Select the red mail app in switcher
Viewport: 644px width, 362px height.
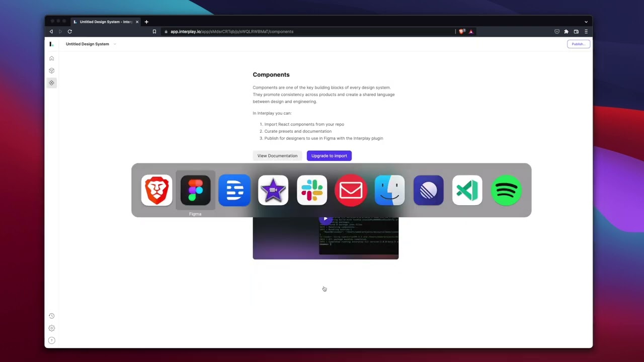pyautogui.click(x=351, y=190)
